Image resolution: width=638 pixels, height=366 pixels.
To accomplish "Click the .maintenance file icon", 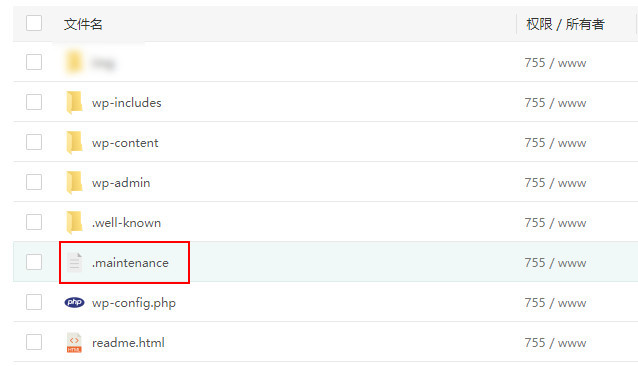I will (x=74, y=262).
